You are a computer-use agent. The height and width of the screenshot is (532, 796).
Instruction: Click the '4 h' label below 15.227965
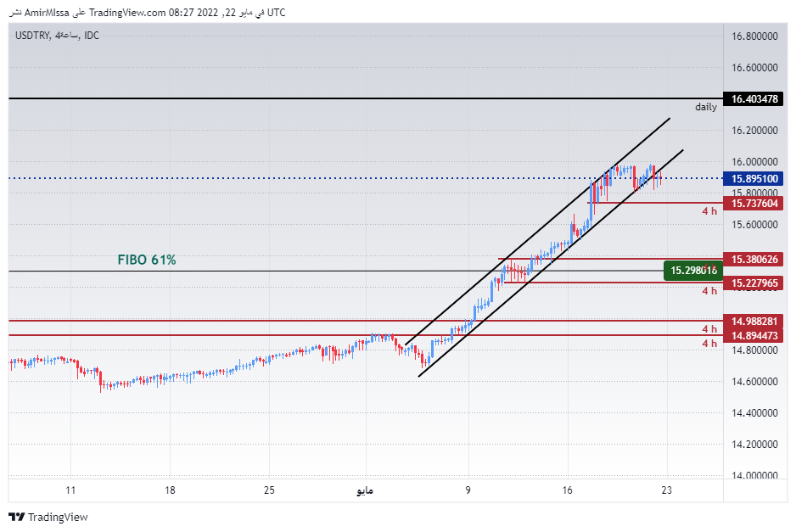[x=709, y=291]
